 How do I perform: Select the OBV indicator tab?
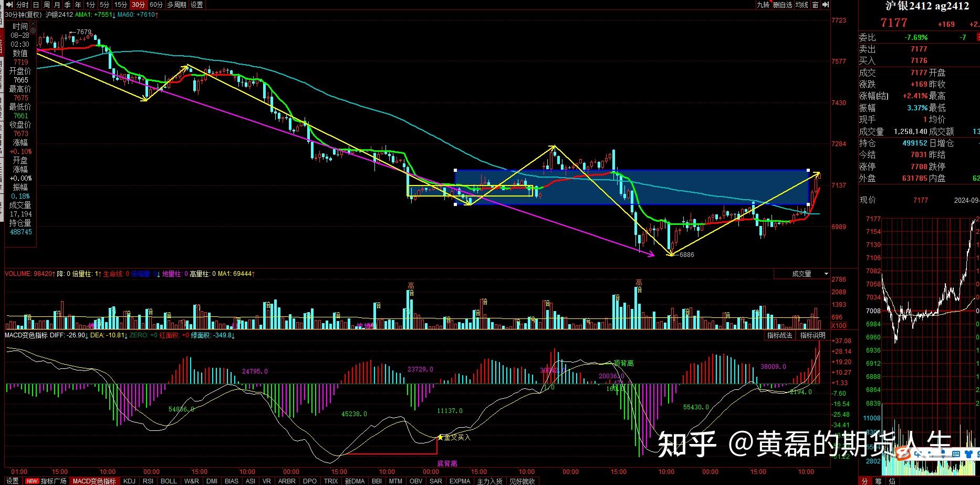click(415, 481)
